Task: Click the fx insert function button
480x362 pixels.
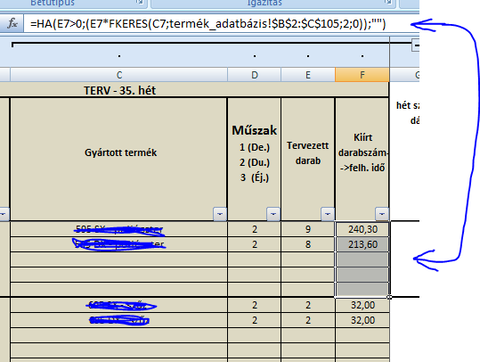Action: (x=12, y=24)
